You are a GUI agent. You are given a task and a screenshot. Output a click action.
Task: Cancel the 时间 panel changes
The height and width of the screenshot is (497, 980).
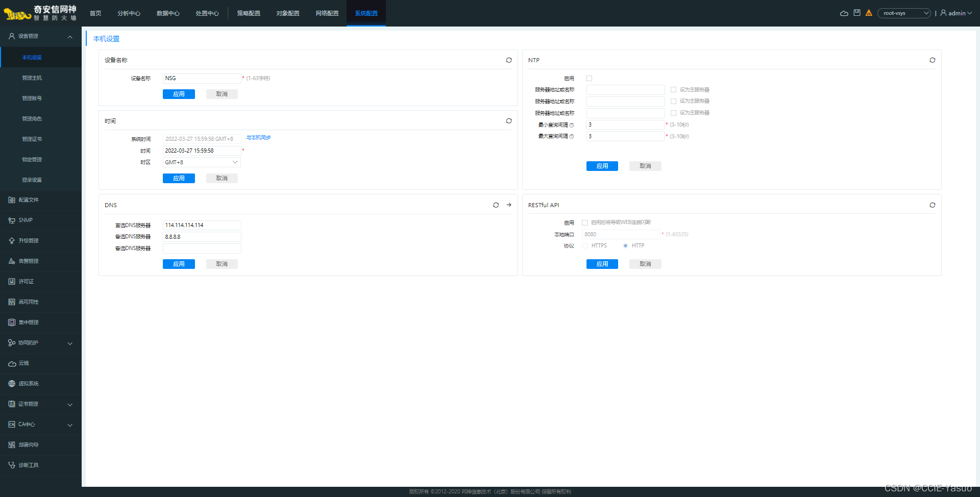click(222, 178)
